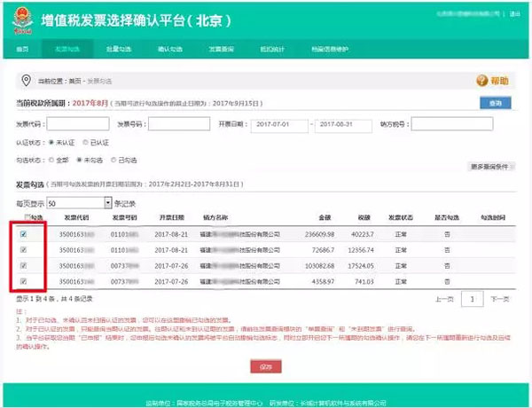The image size is (532, 408).
Task: Click the start date field 2017-07-01
Action: pos(279,125)
